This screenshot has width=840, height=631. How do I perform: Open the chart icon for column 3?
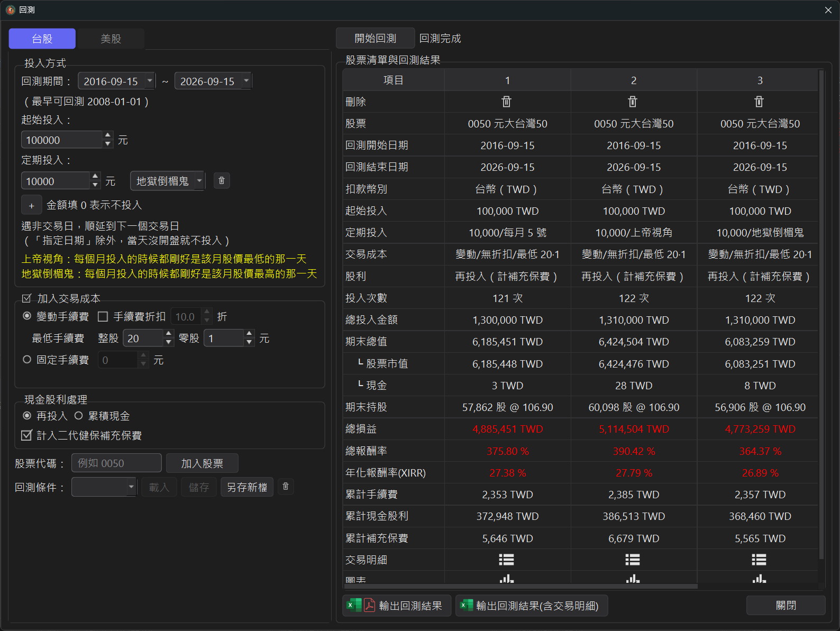(x=759, y=579)
